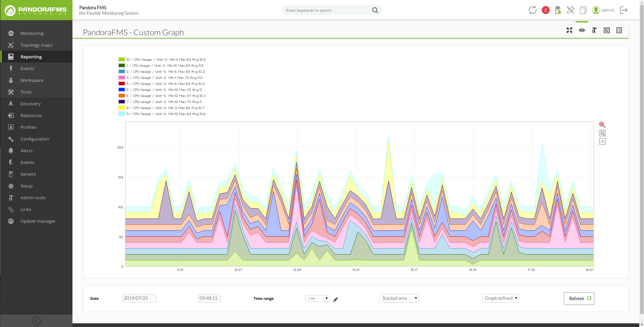This screenshot has height=327, width=644.
Task: Open the graph list icon tab
Action: 619,30
